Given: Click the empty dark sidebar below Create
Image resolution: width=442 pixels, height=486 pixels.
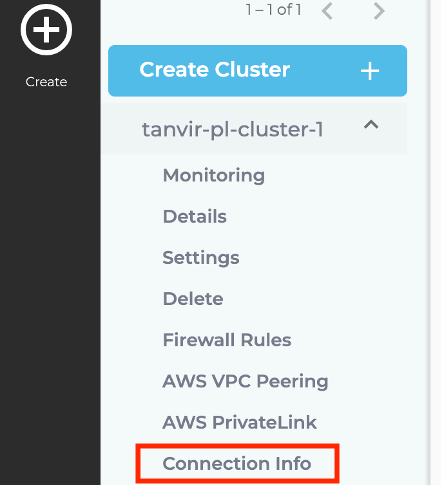Looking at the screenshot, I should click(50, 287).
